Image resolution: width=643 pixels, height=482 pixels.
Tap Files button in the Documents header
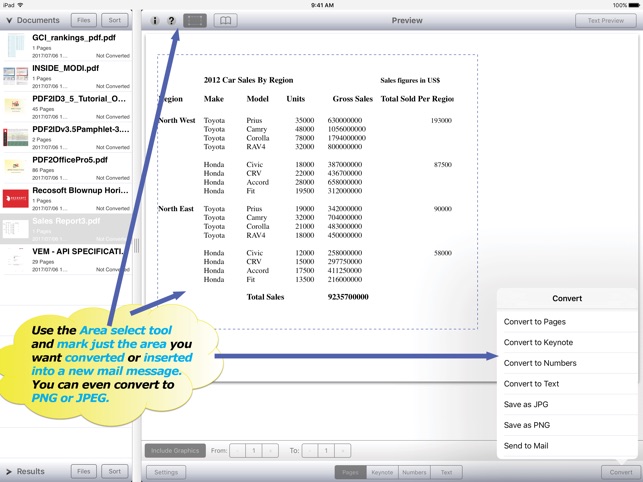click(x=84, y=20)
